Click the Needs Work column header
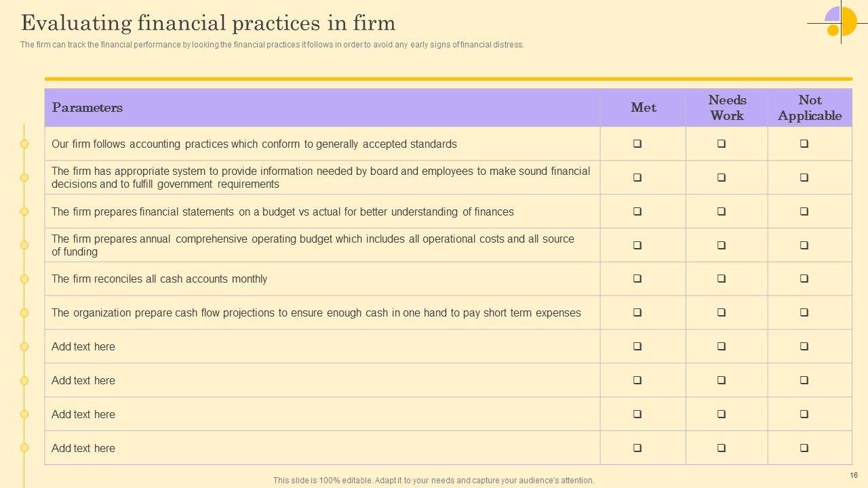The width and height of the screenshot is (868, 488). [727, 108]
